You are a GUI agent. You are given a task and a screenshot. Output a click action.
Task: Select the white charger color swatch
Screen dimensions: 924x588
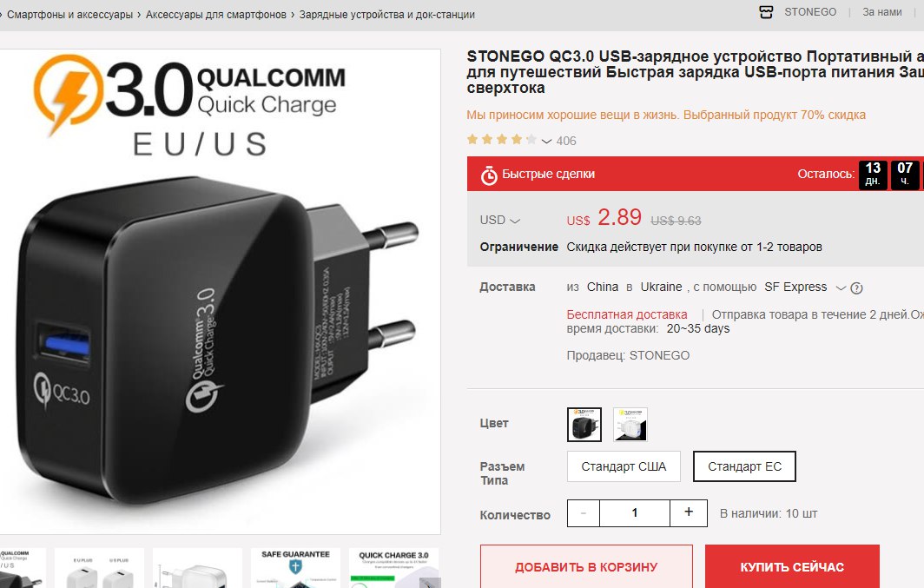[630, 424]
